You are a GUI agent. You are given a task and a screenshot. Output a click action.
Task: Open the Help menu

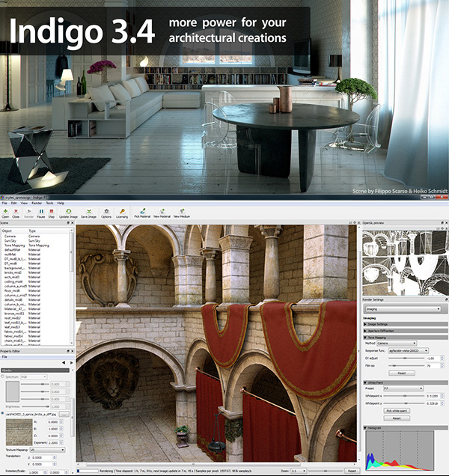[x=61, y=203]
